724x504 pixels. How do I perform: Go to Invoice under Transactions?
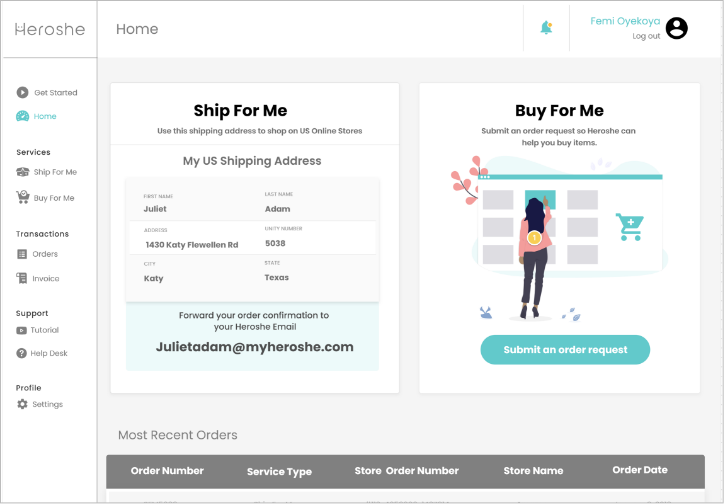tap(45, 278)
